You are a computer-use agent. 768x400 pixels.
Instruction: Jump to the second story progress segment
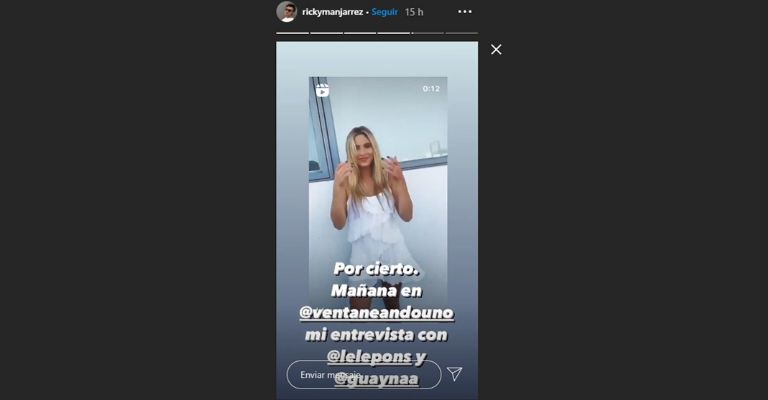(327, 33)
